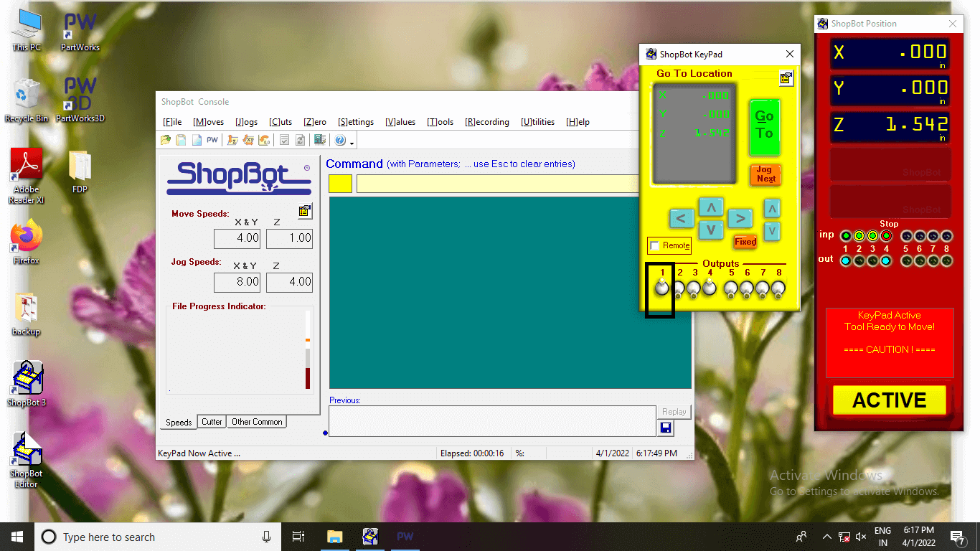
Task: Click the File Progress Indicator bar
Action: pyautogui.click(x=308, y=349)
